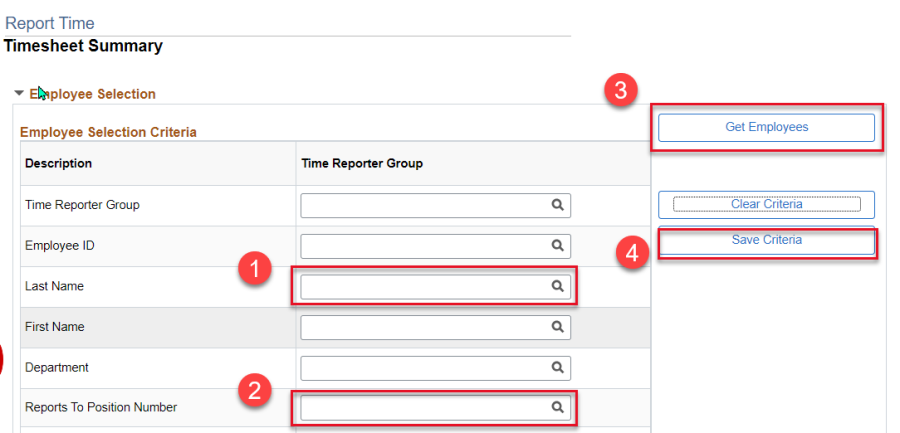
Task: Click the Clear Criteria button
Action: 766,204
